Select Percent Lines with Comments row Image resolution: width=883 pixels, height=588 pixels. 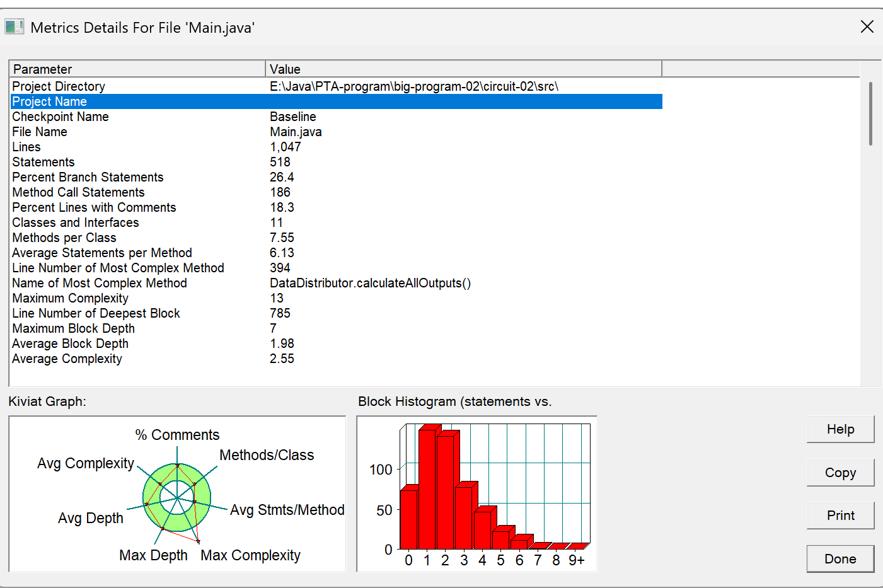coord(337,207)
